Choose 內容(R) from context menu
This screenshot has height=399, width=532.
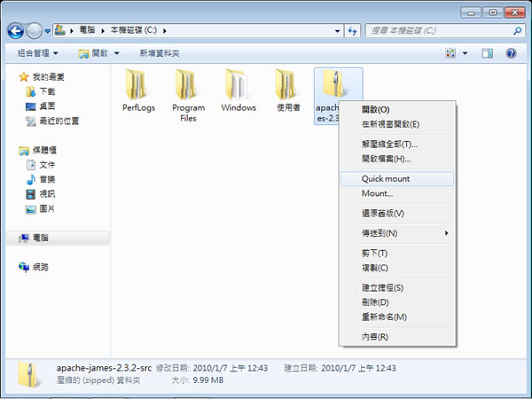click(397, 337)
